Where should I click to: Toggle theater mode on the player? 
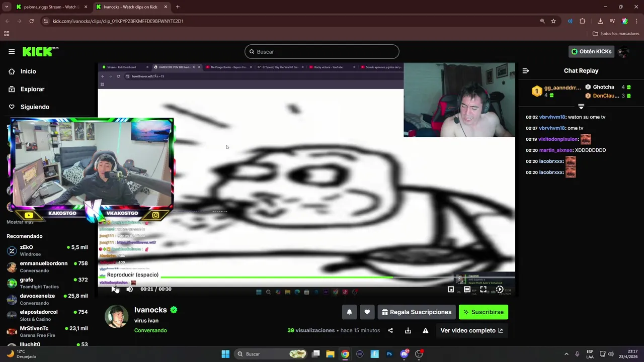point(467,289)
